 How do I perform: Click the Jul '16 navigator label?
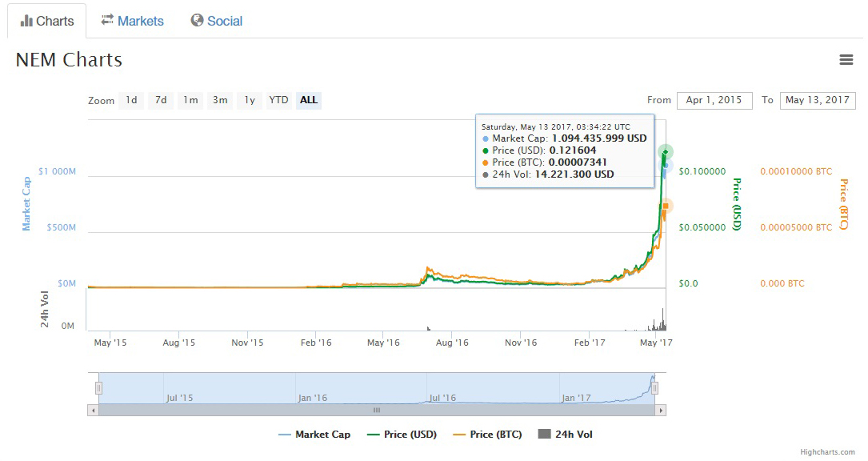pyautogui.click(x=443, y=398)
